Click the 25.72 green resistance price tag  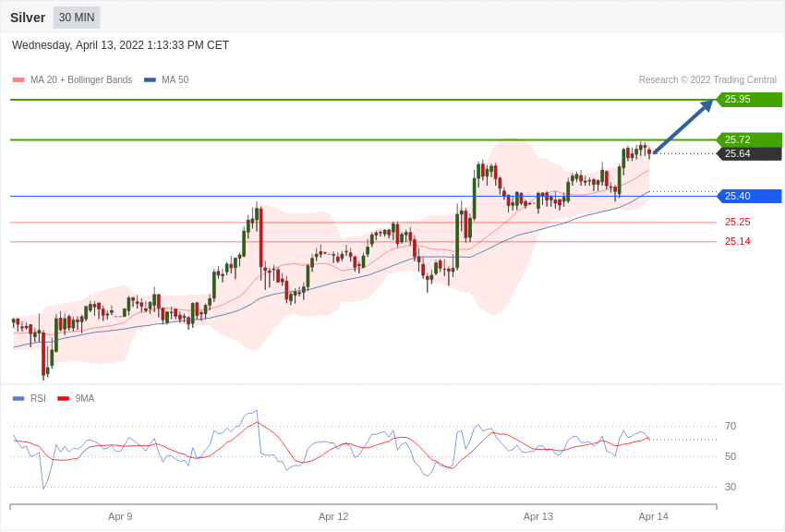[749, 139]
